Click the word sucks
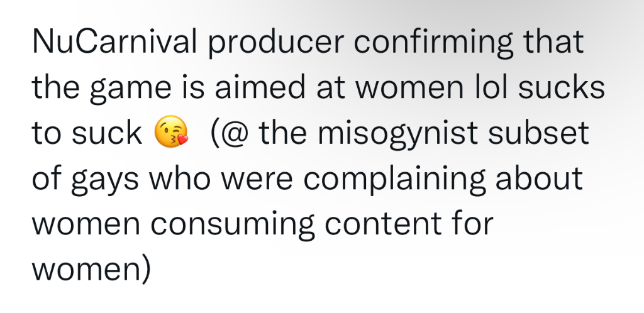 click(x=561, y=87)
